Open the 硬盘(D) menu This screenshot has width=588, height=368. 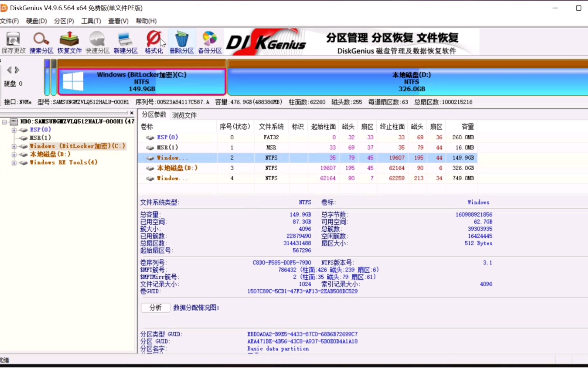click(x=36, y=21)
